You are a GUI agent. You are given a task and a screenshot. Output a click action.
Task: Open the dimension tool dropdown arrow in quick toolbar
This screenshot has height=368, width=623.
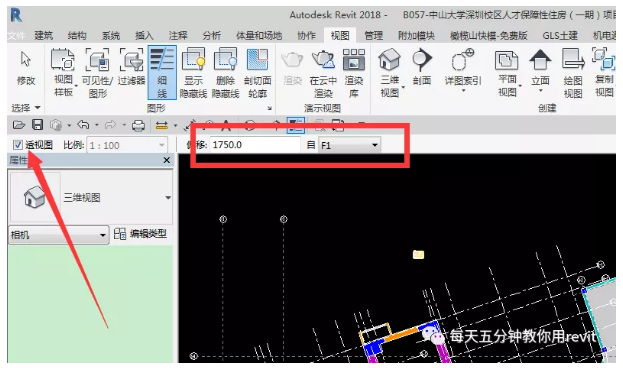pos(175,126)
